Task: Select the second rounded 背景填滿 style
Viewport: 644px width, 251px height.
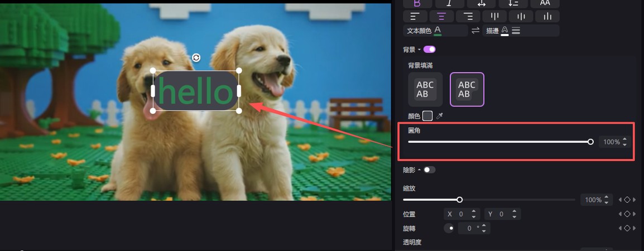Action: (x=467, y=89)
